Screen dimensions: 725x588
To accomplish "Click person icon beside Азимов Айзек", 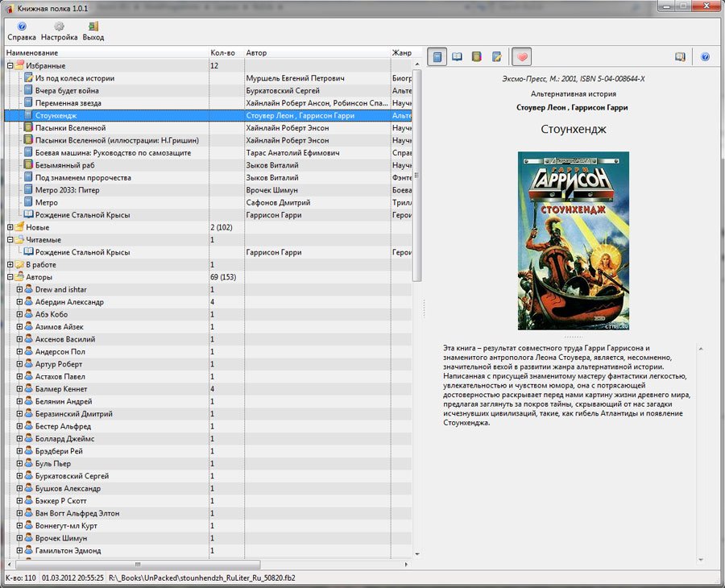I will (29, 326).
